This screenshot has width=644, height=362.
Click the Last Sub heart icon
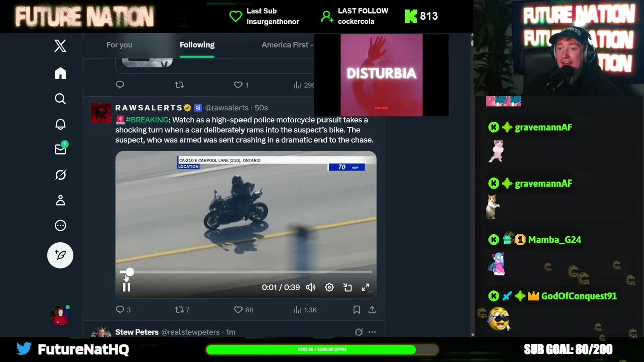point(235,16)
